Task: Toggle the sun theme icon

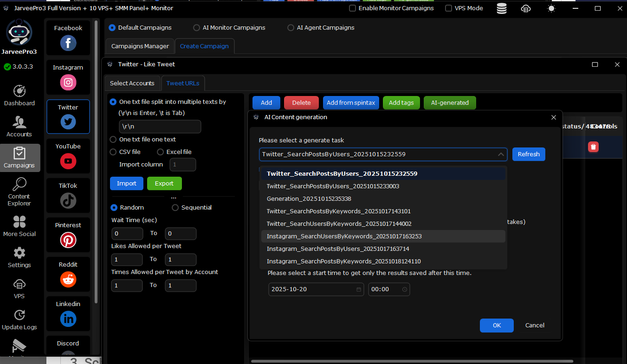Action: (551, 8)
